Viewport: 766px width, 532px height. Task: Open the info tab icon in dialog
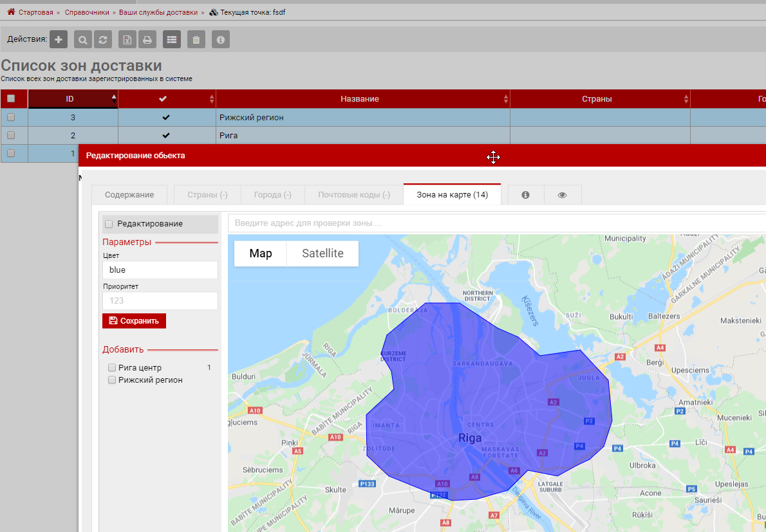point(525,195)
